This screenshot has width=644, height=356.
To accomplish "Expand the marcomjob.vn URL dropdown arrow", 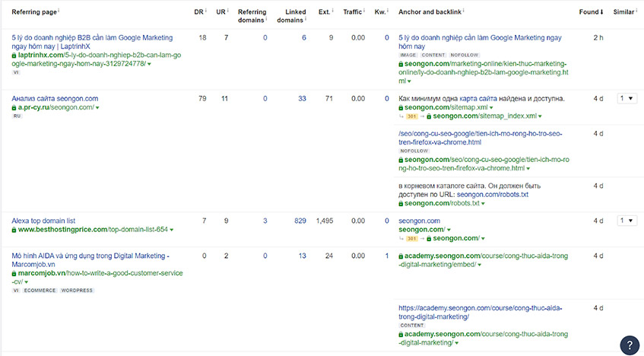I will pos(27,282).
